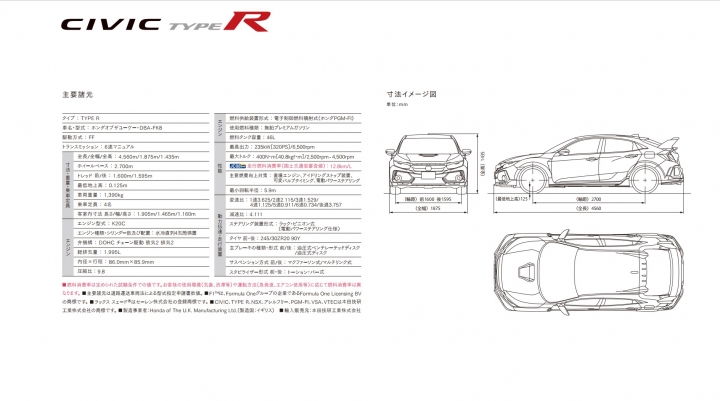Click the ラック・ピニオン式 steering row
The width and height of the screenshot is (720, 401).
point(294,226)
